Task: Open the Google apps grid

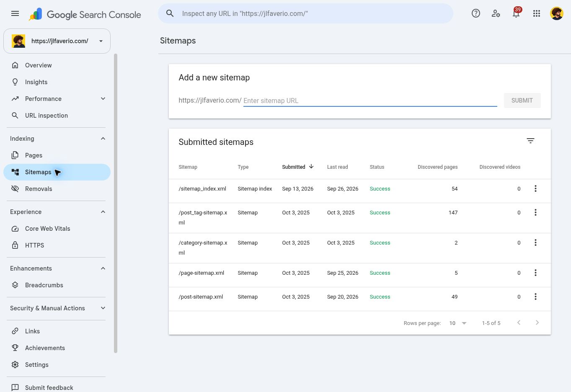Action: click(x=537, y=13)
